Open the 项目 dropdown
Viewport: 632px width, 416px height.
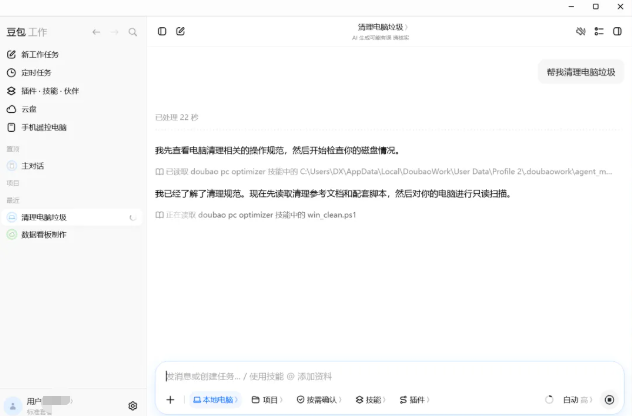267,399
